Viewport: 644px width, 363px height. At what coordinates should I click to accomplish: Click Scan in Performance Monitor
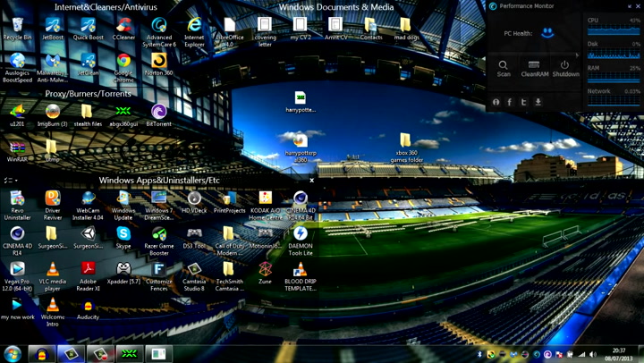504,68
